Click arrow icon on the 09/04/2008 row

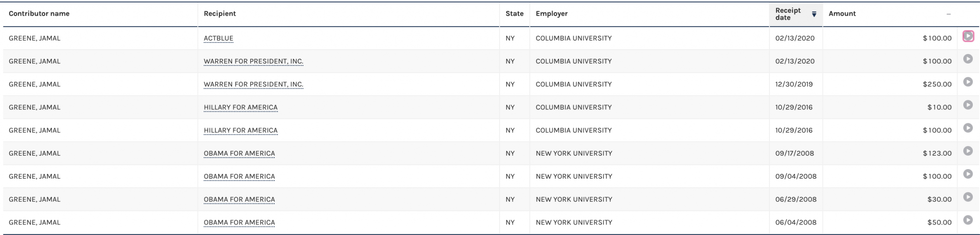tap(968, 174)
